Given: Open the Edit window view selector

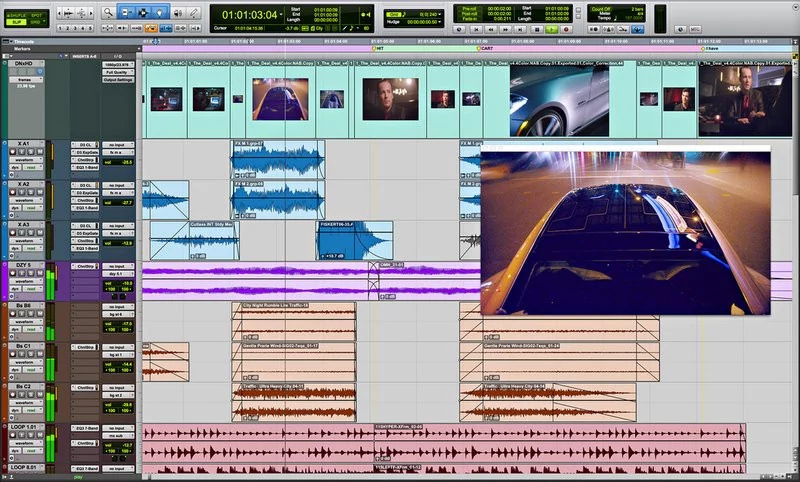Looking at the screenshot, I should (x=8, y=56).
